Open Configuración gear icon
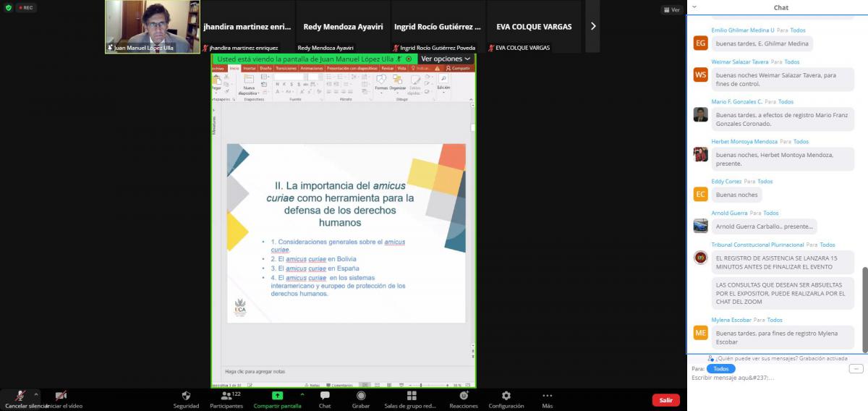 [x=506, y=396]
